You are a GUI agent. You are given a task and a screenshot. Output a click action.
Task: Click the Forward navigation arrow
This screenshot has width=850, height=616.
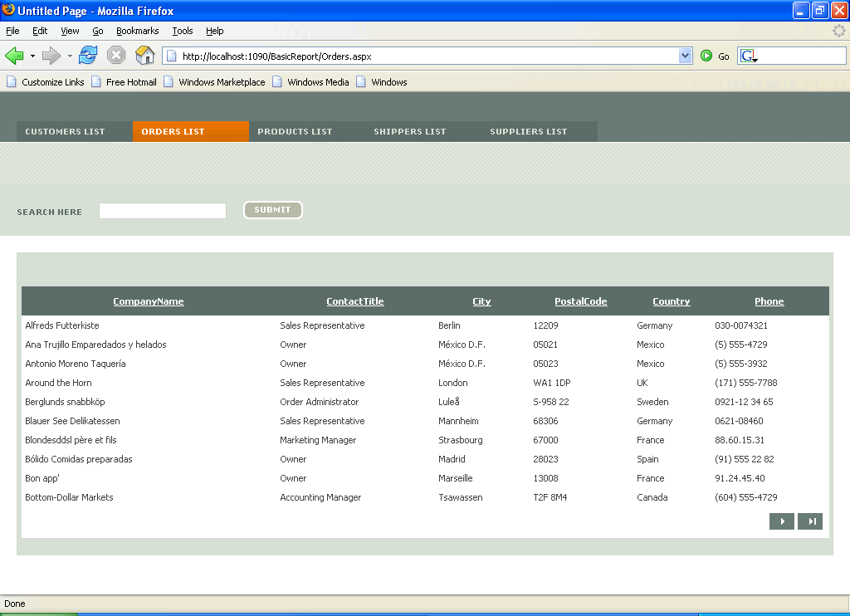(51, 56)
